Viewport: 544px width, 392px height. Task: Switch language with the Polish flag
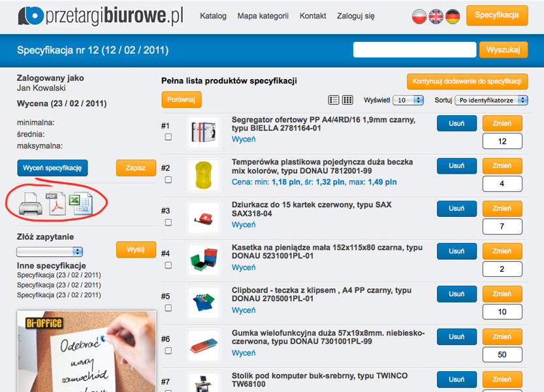coord(419,16)
